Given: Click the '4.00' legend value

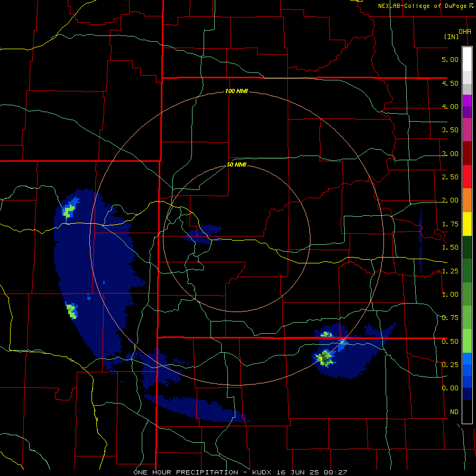Looking at the screenshot, I should (450, 106).
